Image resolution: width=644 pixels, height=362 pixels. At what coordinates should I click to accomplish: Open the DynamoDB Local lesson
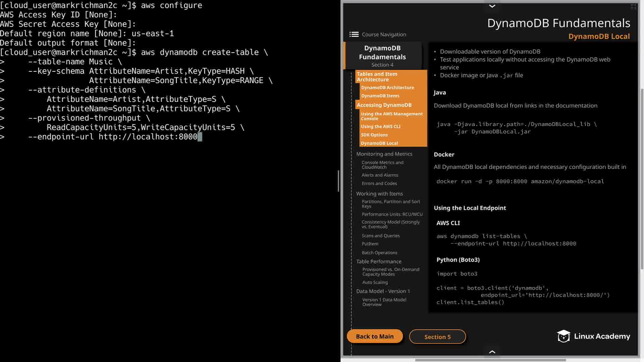coord(379,143)
